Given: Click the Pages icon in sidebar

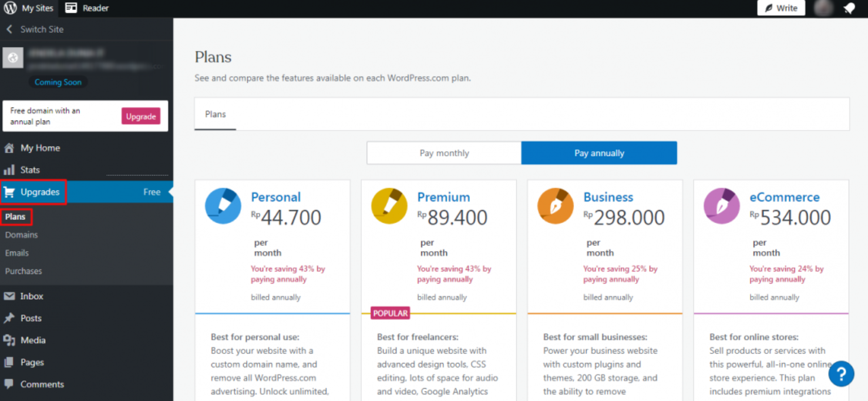Looking at the screenshot, I should pos(9,362).
